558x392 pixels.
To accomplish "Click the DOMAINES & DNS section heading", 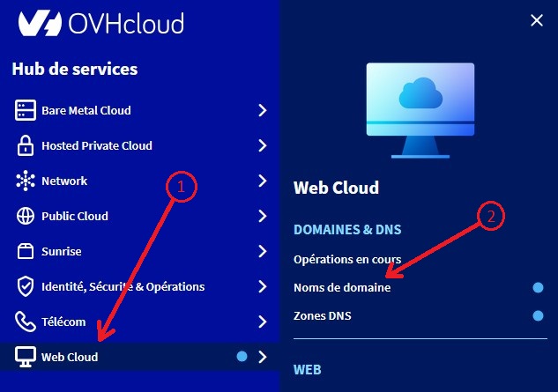I will (x=347, y=230).
